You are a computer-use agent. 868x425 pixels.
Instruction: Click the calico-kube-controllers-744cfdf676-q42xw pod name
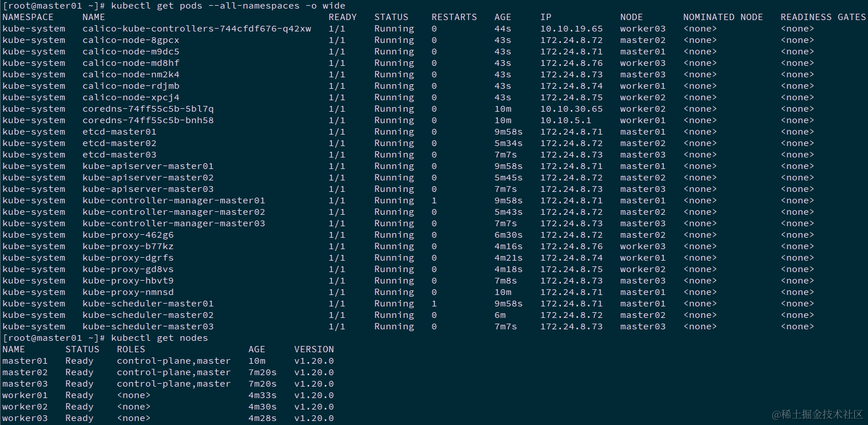[197, 29]
